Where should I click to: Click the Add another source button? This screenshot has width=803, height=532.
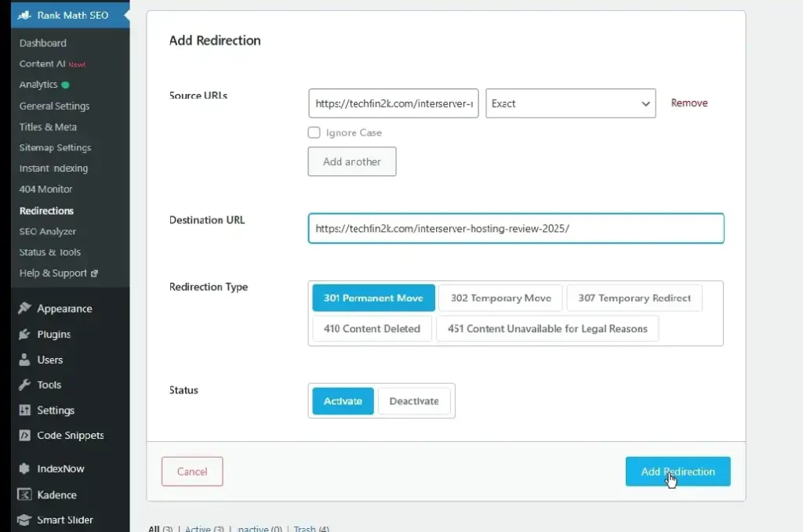point(352,161)
